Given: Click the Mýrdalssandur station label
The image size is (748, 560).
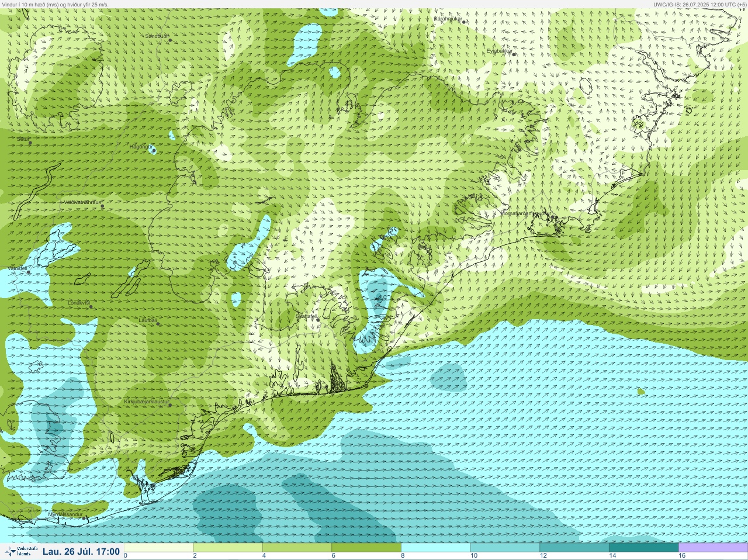Looking at the screenshot, I should click(x=66, y=514).
